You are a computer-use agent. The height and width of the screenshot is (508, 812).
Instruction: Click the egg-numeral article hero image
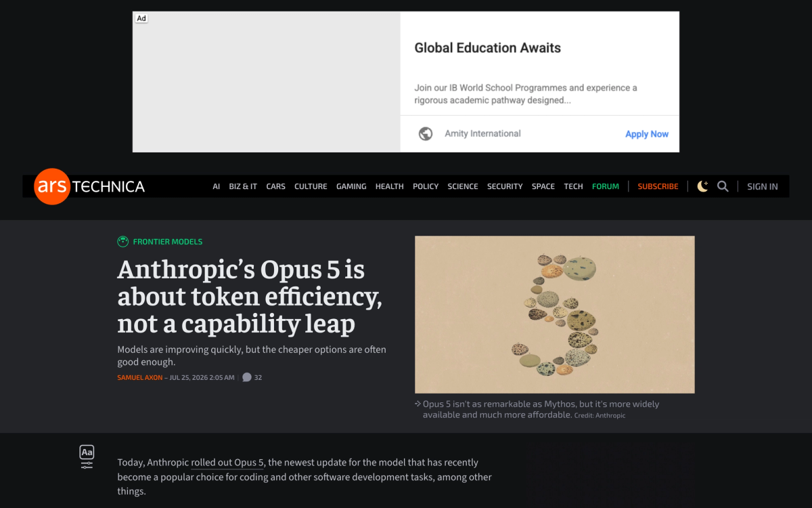coord(555,314)
